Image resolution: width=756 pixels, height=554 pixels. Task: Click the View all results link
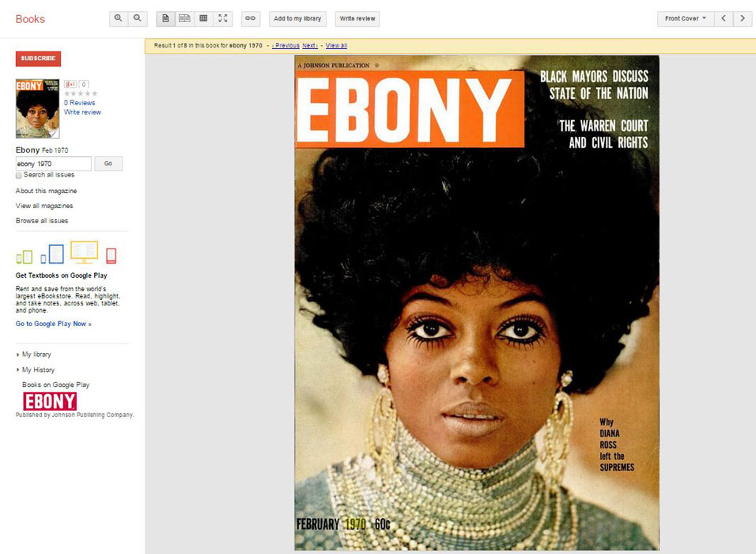[x=336, y=46]
